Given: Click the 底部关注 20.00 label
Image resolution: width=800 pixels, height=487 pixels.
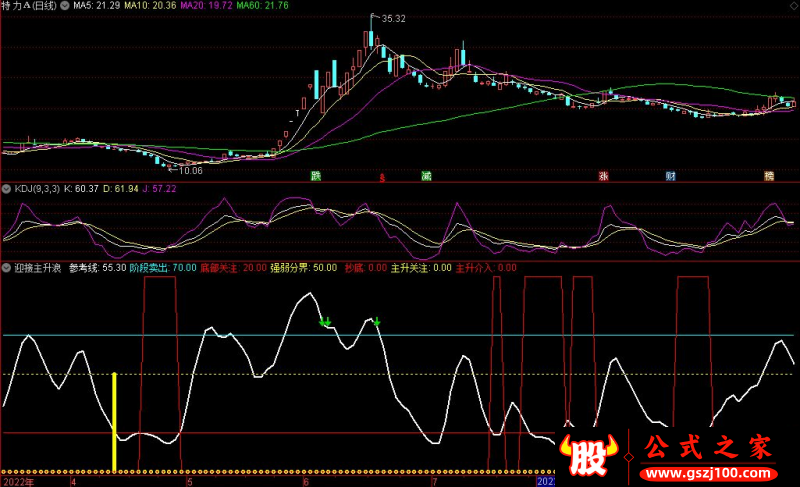Looking at the screenshot, I should click(x=233, y=268).
